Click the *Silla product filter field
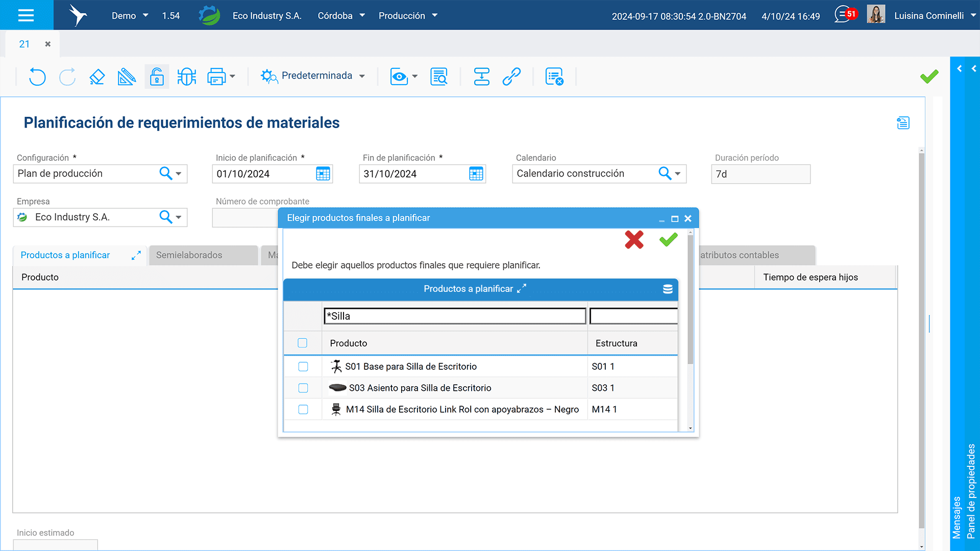Viewport: 980px width, 551px height. [454, 316]
